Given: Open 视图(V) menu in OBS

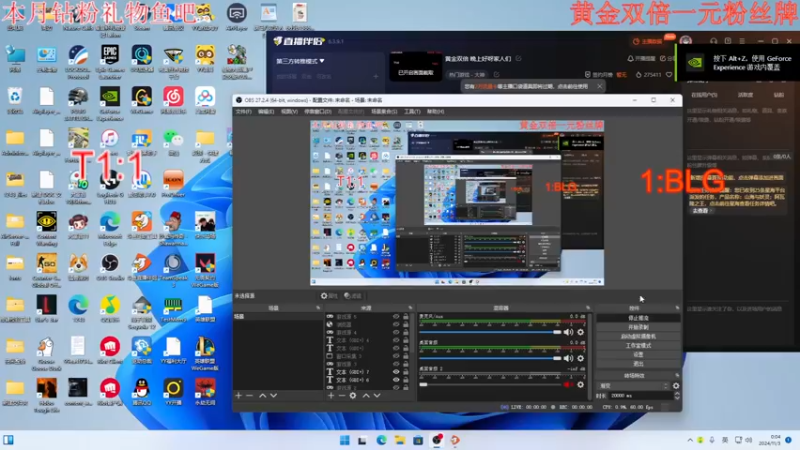Looking at the screenshot, I should (289, 111).
